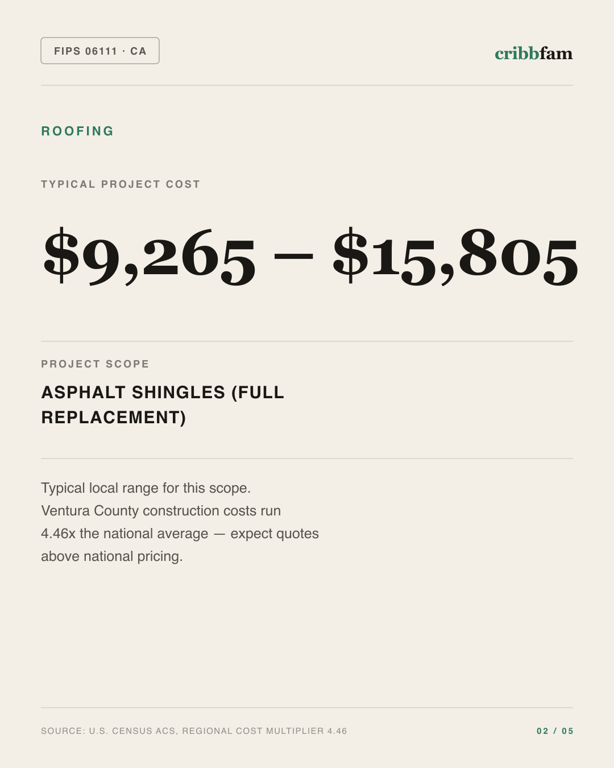This screenshot has height=768, width=614.
Task: Click the dollar sign before 9,265
Action: point(61,255)
